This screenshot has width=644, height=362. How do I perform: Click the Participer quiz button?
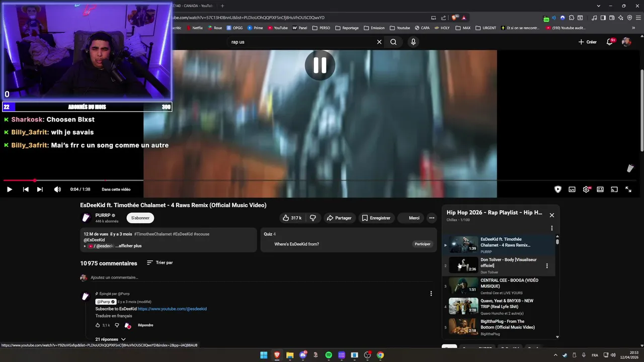tap(422, 244)
